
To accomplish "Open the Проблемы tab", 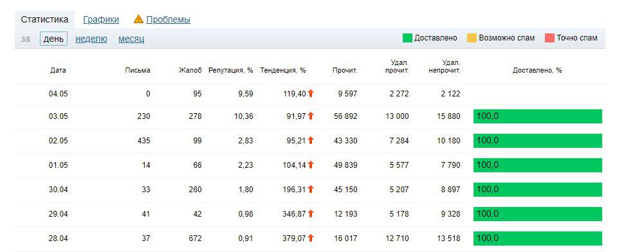I will point(169,19).
